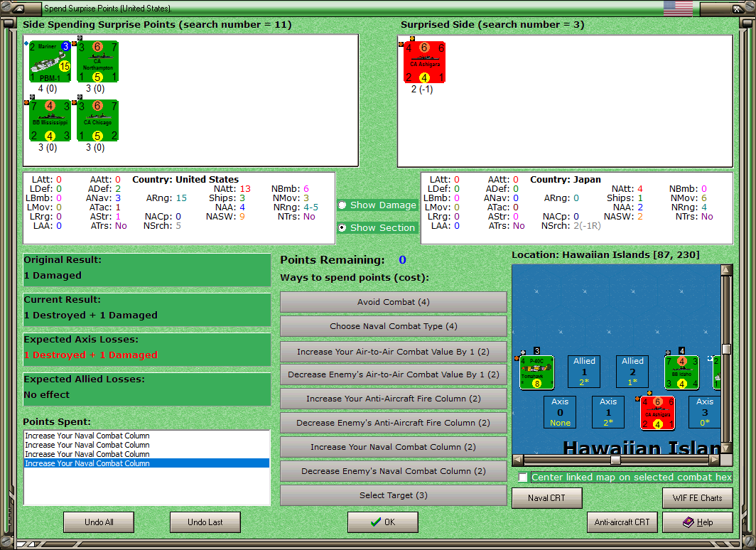Select third Points Spent list entry
756x550 pixels.
tap(146, 454)
